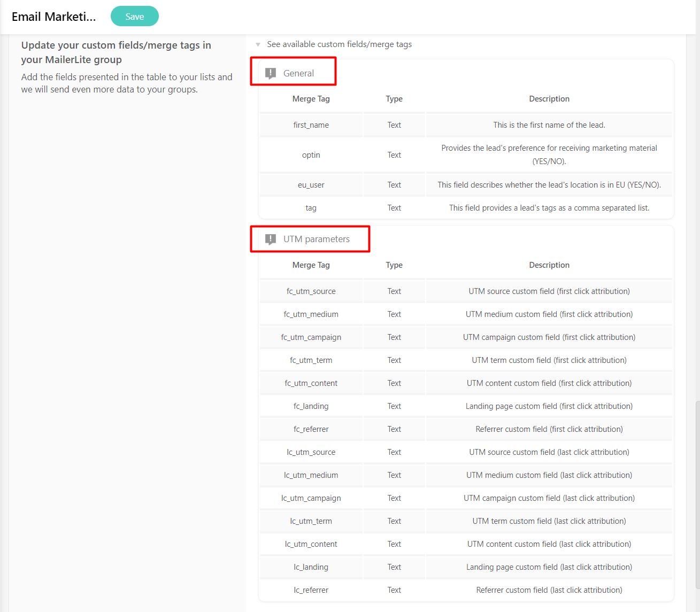The image size is (700, 612).
Task: Click the fc_referrer row description
Action: (x=549, y=429)
